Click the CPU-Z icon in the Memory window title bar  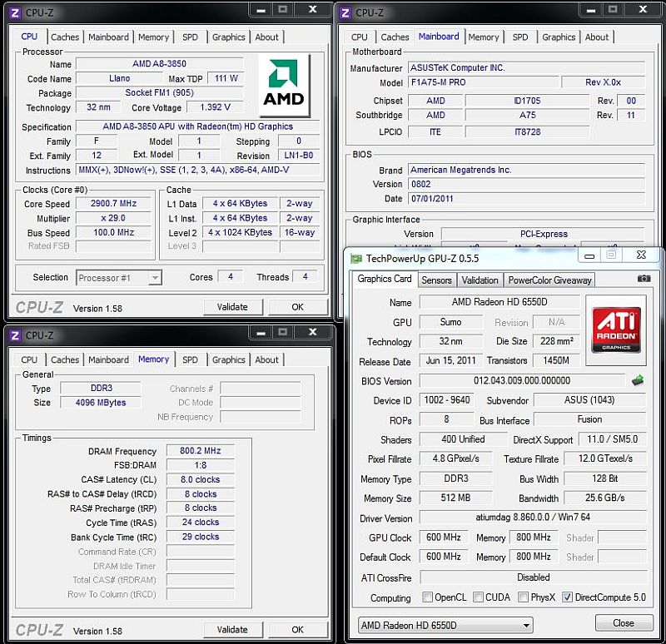click(x=15, y=336)
